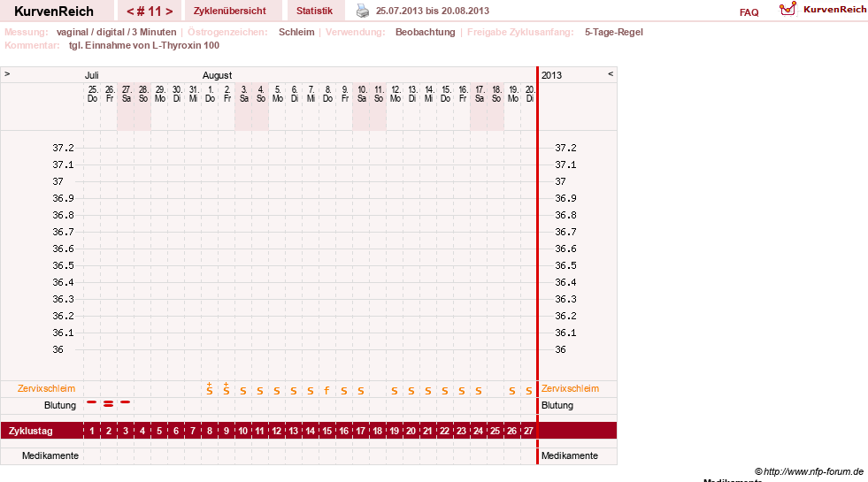This screenshot has height=482, width=868.
Task: Go to next cycle with '>' arrow
Action: coord(169,11)
